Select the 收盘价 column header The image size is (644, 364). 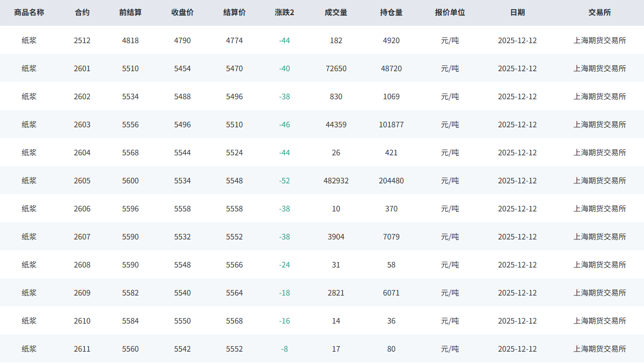pyautogui.click(x=182, y=12)
